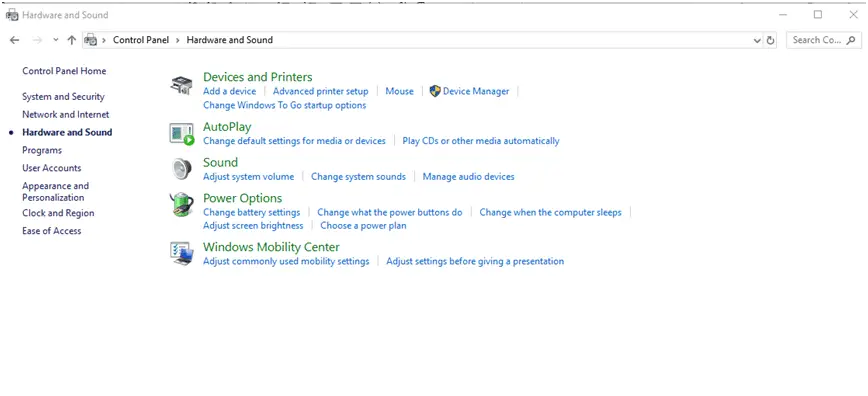Click Change when the computer sleeps

[x=550, y=212]
